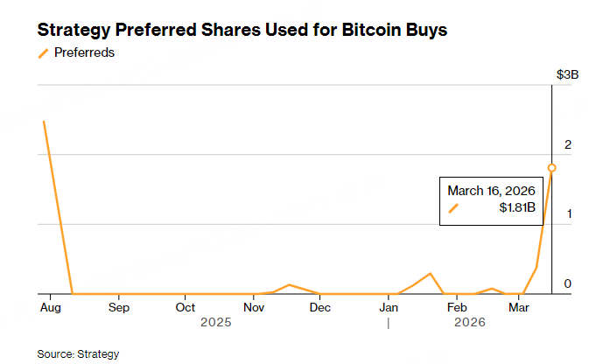Click the highlighted March 16 data point circle
This screenshot has width=596, height=364.
[x=551, y=167]
